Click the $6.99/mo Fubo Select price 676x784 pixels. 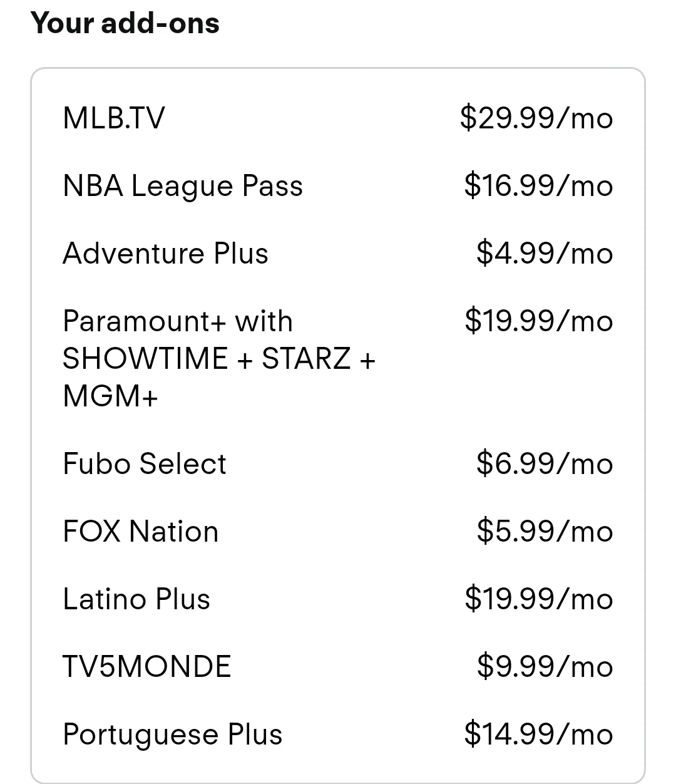click(x=545, y=463)
